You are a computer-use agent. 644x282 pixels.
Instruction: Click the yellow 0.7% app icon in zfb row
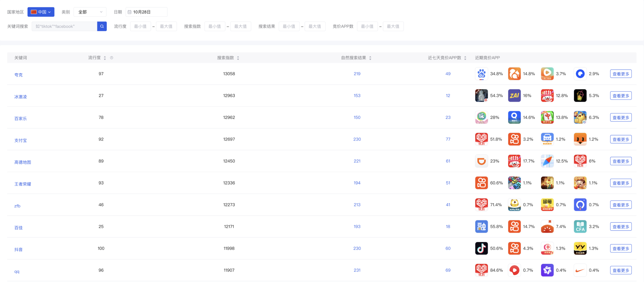547,205
